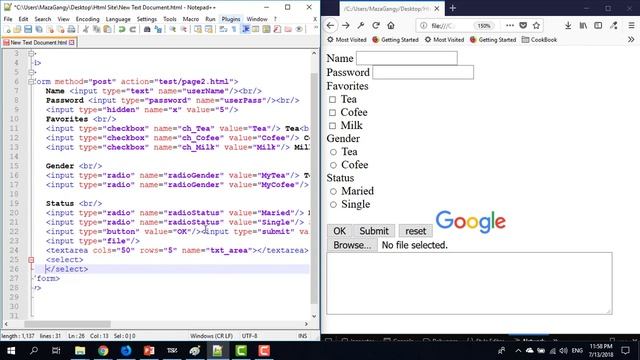The width and height of the screenshot is (640, 360).
Task: Open Firefox Downloads arrow icon
Action: (x=568, y=25)
